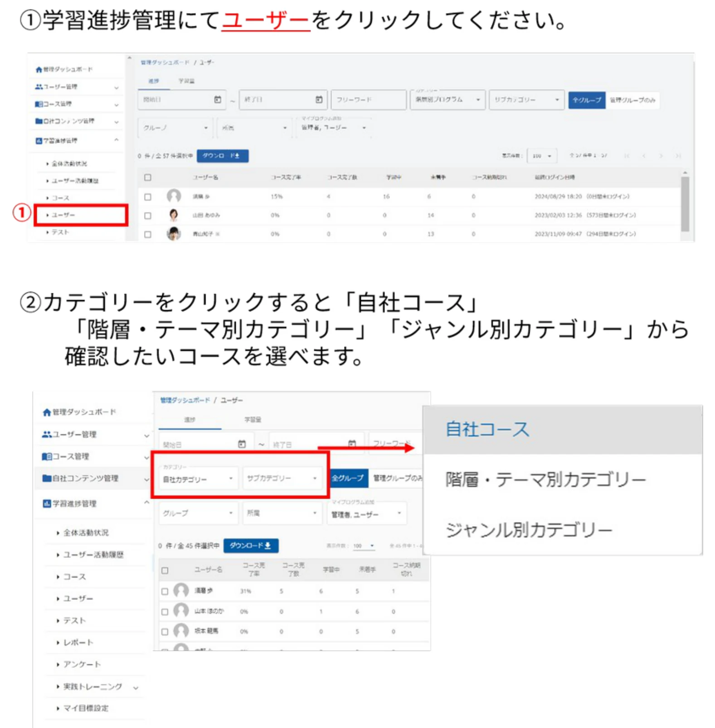The height and width of the screenshot is (728, 715).
Task: Select 階層・テーマ別カテゴリー in the category list
Action: pyautogui.click(x=563, y=479)
